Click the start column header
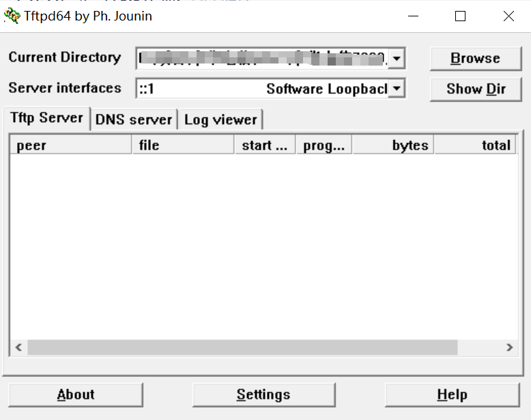The image size is (531, 420). pos(265,145)
